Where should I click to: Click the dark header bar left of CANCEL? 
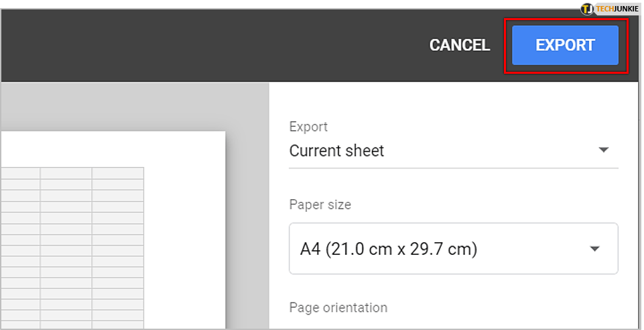pyautogui.click(x=201, y=46)
